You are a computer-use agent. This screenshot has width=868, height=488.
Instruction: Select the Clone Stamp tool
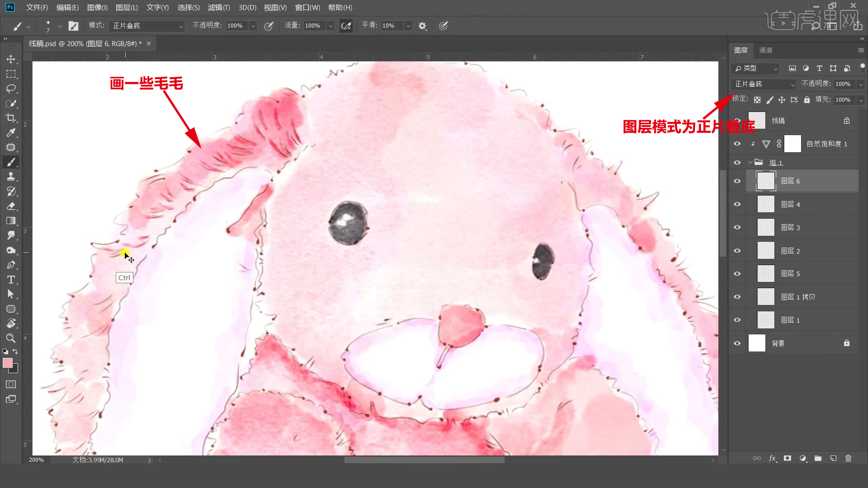(11, 177)
